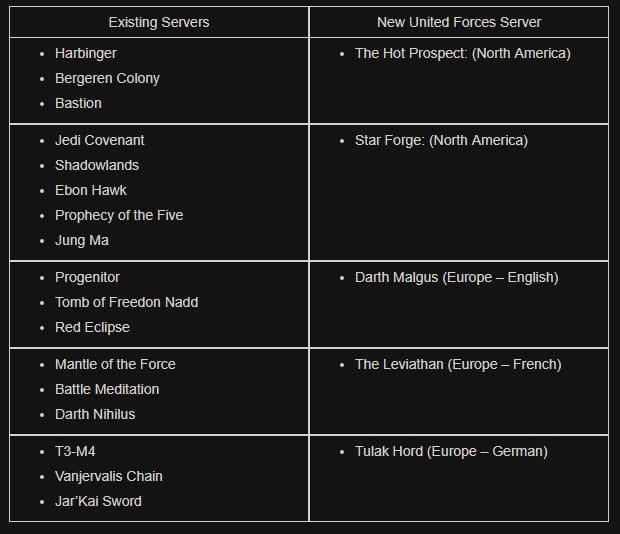The height and width of the screenshot is (534, 620).
Task: Click the New United Forces Server header
Action: point(459,22)
